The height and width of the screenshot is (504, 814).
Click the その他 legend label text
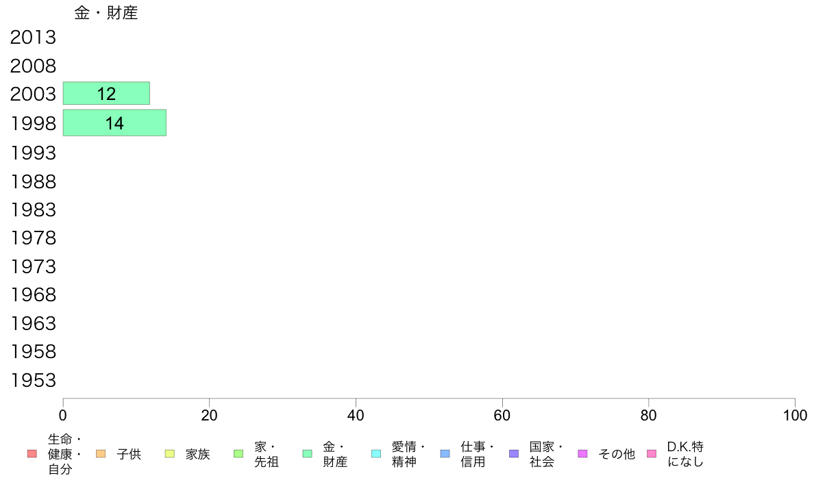[617, 454]
